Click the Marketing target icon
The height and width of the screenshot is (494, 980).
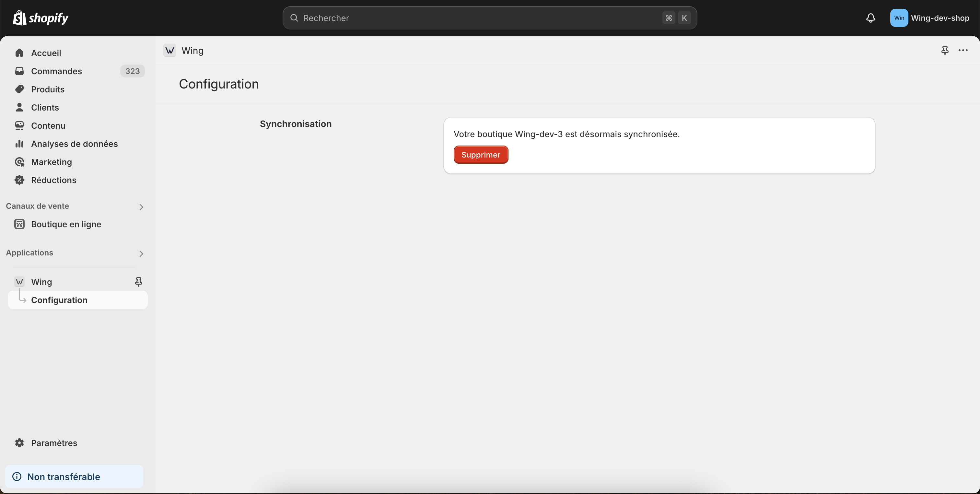(19, 162)
